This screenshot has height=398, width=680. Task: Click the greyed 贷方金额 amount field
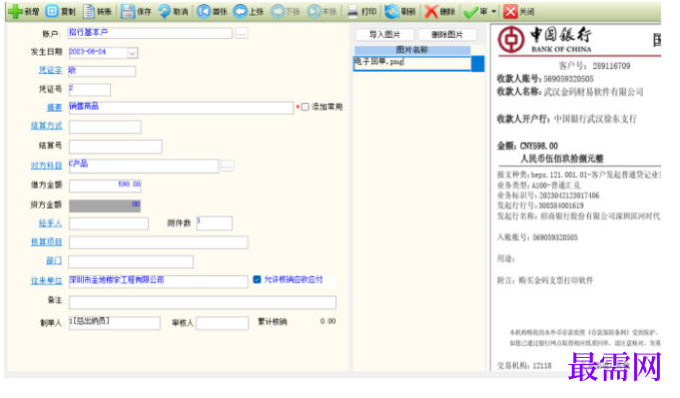coord(105,206)
